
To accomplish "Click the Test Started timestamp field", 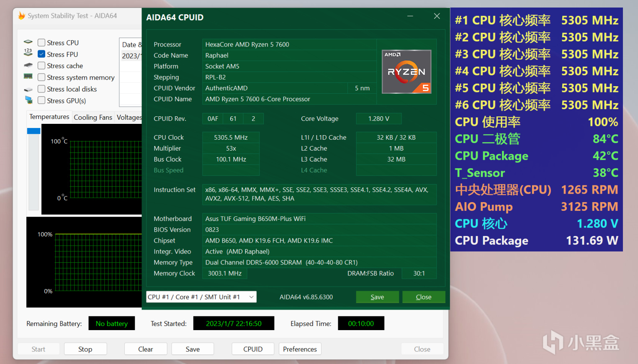I will pos(234,323).
